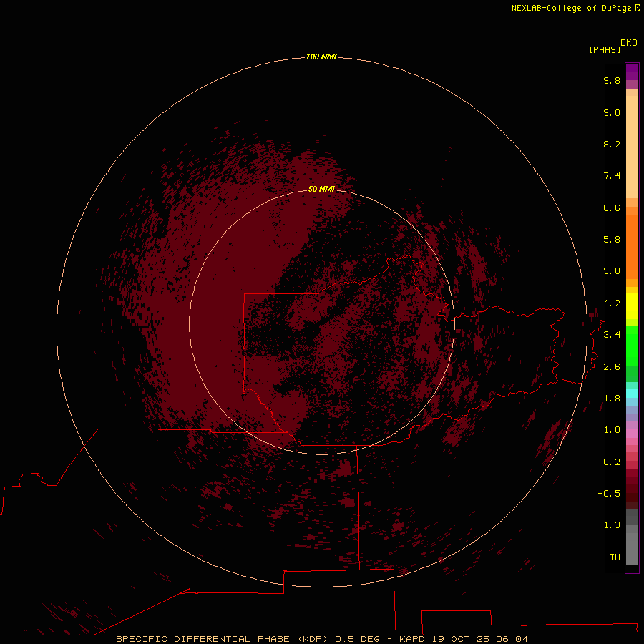Image resolution: width=644 pixels, height=644 pixels.
Task: Click the 3.4 legend value
Action: coord(612,335)
